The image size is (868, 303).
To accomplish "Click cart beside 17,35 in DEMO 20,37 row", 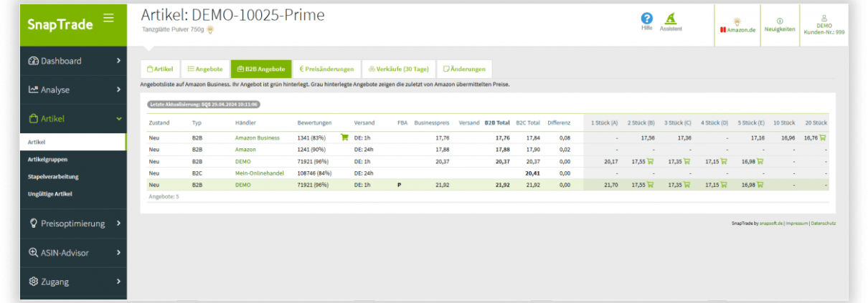I will [687, 161].
